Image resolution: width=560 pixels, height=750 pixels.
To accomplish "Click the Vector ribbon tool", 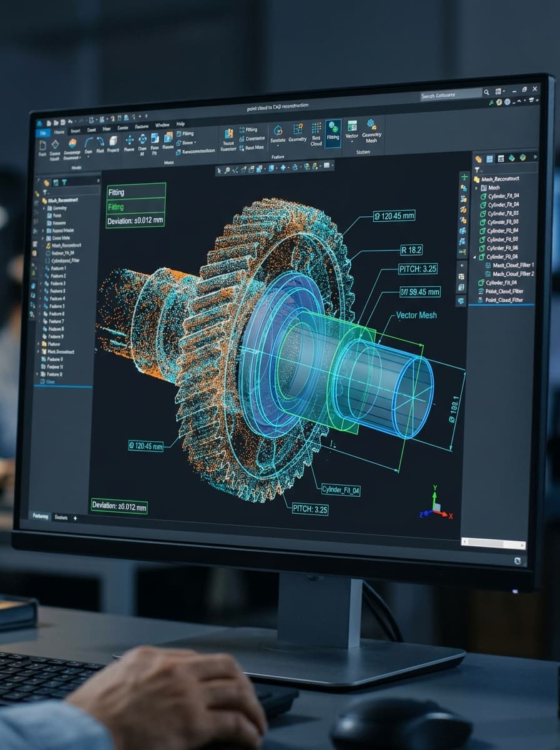I will coord(352,131).
